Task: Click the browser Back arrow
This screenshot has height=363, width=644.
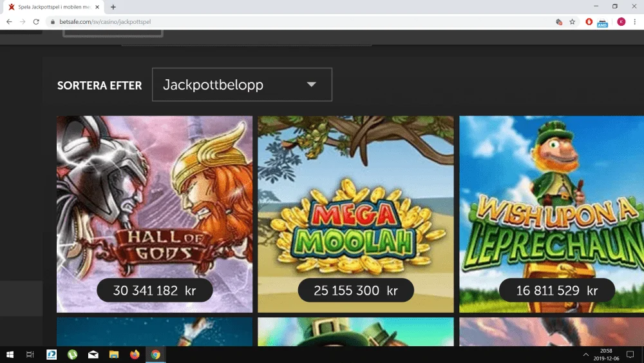Action: click(9, 22)
